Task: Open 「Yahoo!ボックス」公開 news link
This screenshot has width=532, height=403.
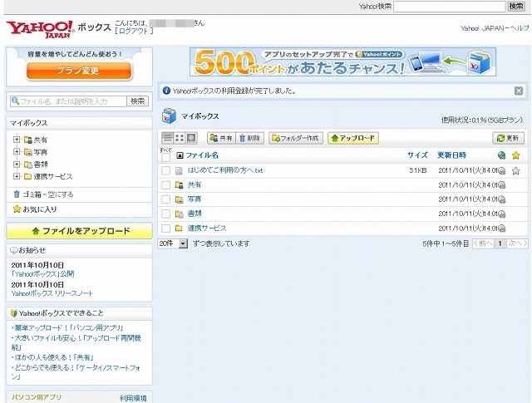Action: [x=42, y=273]
